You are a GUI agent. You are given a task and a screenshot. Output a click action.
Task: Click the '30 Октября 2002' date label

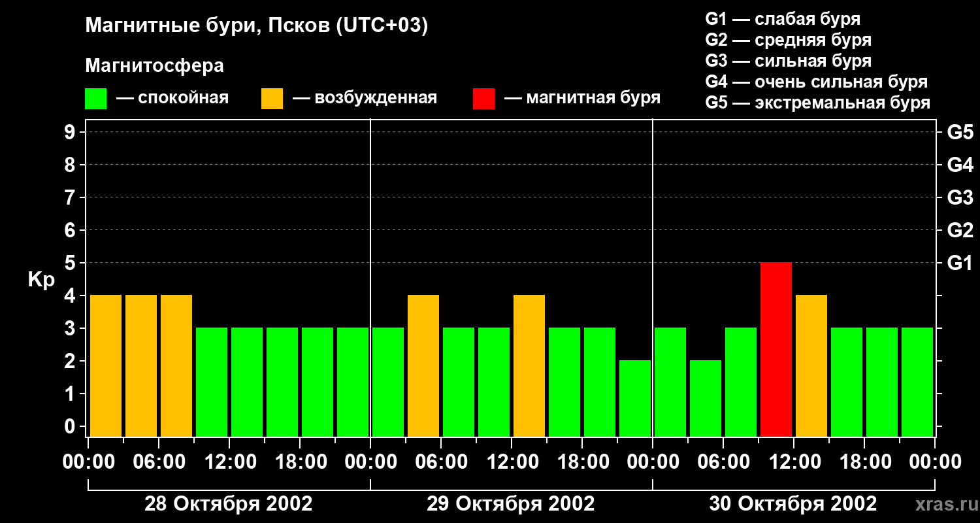click(x=792, y=504)
